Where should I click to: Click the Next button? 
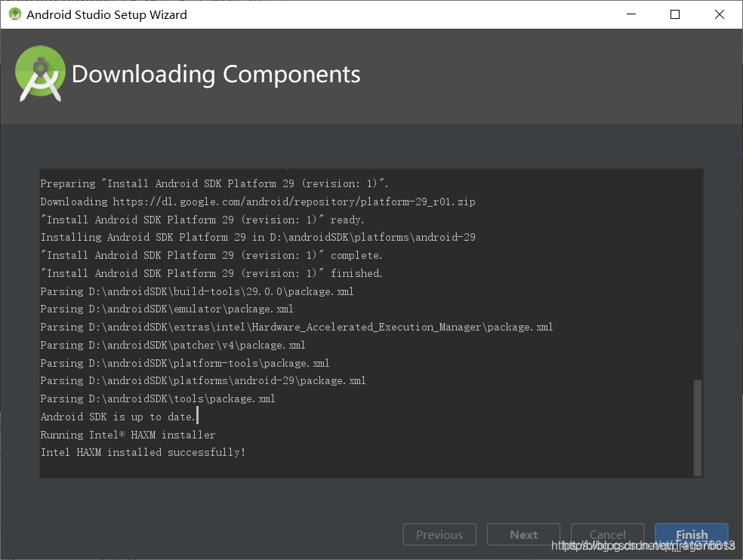pyautogui.click(x=523, y=534)
